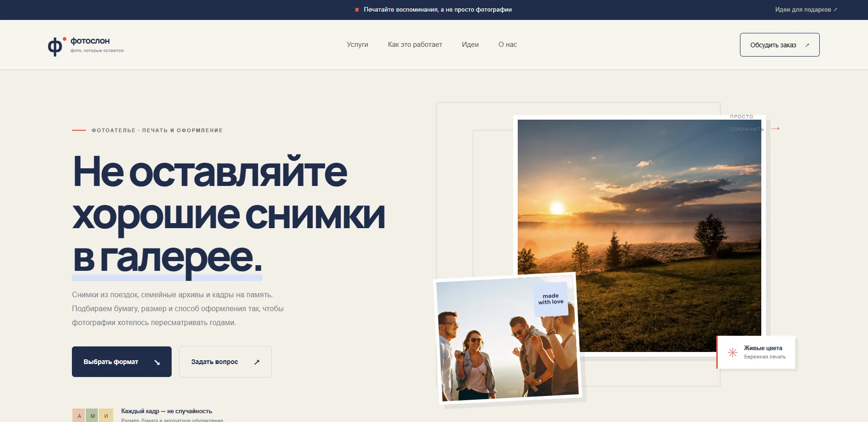Click the made with love sticker

pyautogui.click(x=551, y=299)
